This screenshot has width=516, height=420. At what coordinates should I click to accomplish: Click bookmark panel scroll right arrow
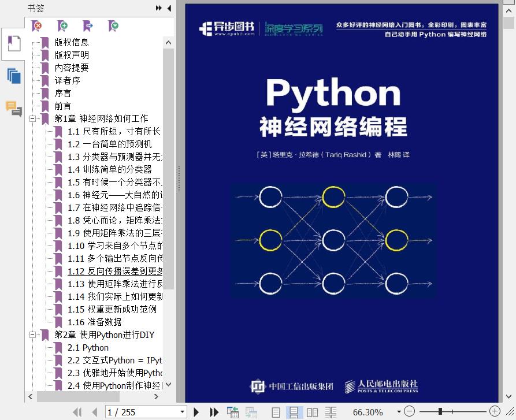[x=157, y=397]
